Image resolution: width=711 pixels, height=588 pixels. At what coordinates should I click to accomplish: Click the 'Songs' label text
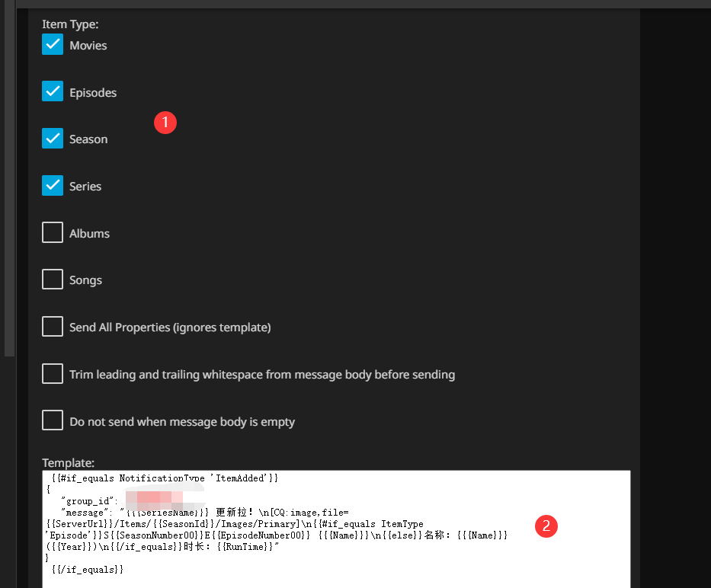click(85, 280)
